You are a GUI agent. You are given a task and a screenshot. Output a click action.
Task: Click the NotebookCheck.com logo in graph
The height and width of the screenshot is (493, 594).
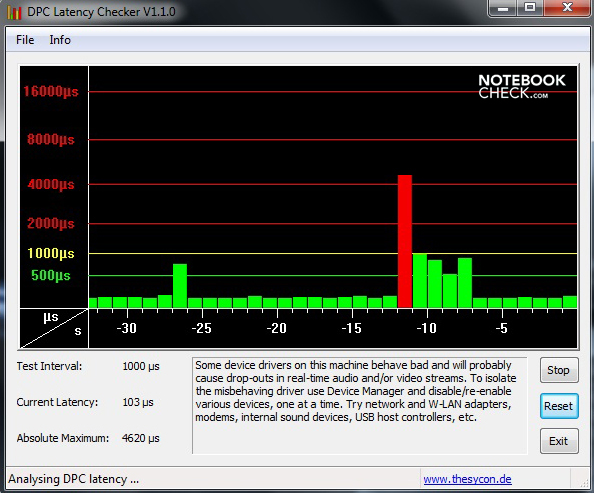pos(522,86)
